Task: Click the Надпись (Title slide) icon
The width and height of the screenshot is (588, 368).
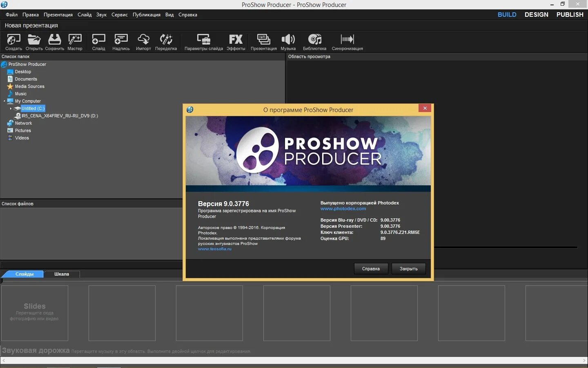Action: [x=121, y=42]
